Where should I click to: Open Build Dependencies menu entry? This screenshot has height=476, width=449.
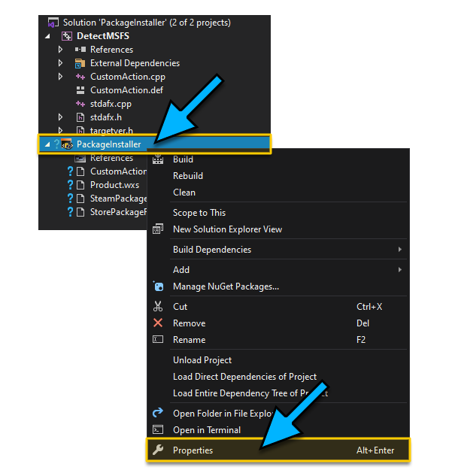tap(212, 250)
